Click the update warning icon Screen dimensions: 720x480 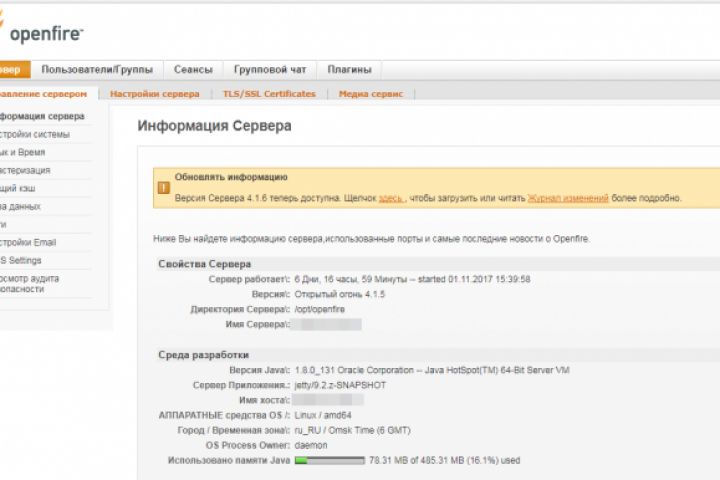(163, 187)
